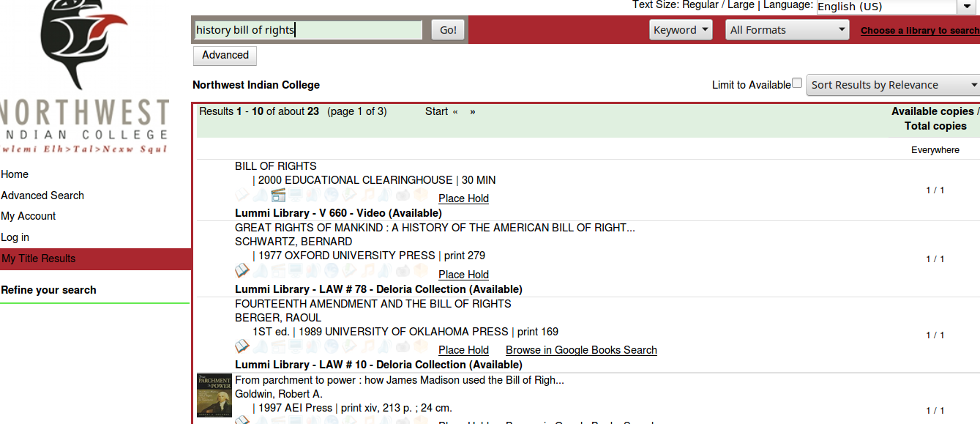Open the English (US) language dropdown
Viewport: 980px width, 424px height.
click(x=897, y=7)
